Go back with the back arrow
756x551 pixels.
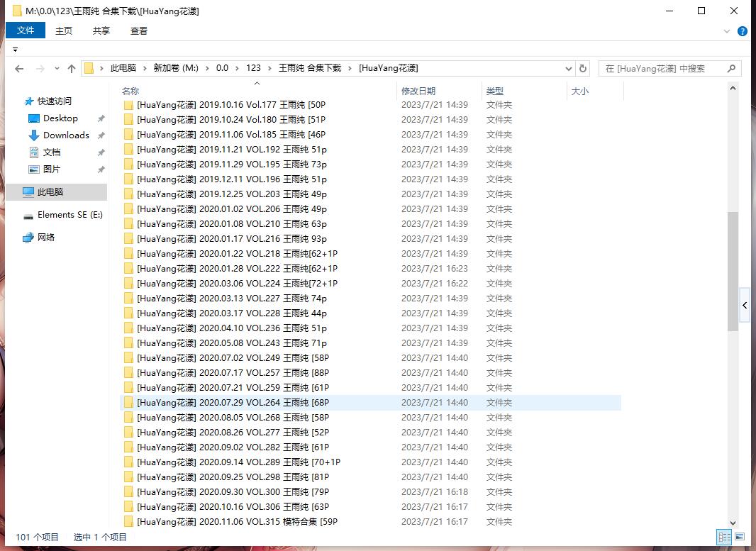[19, 69]
